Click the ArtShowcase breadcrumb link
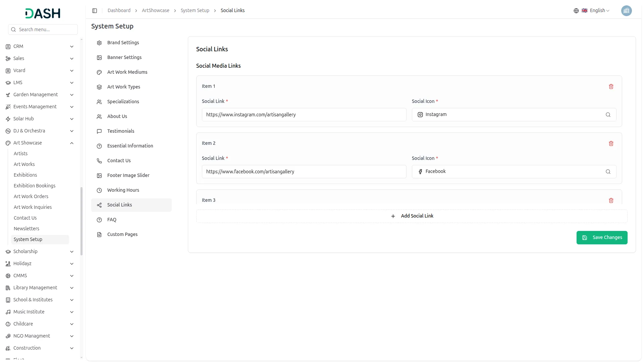This screenshot has height=362, width=644. tap(155, 11)
